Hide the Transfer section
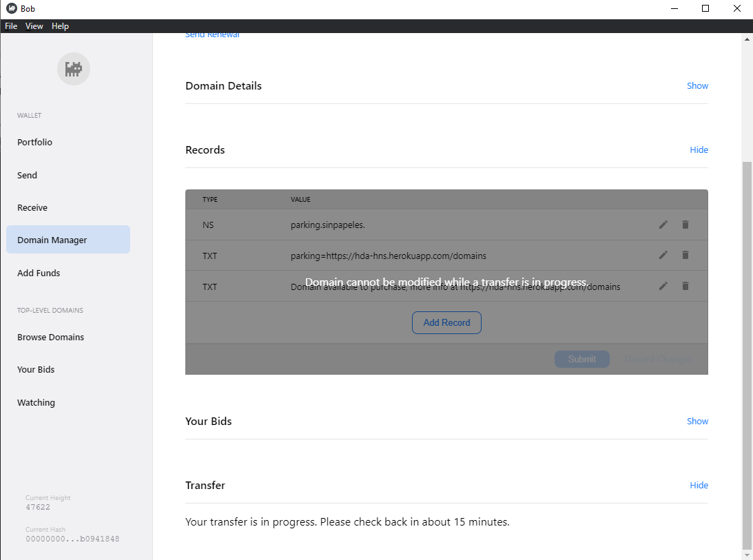 point(699,486)
